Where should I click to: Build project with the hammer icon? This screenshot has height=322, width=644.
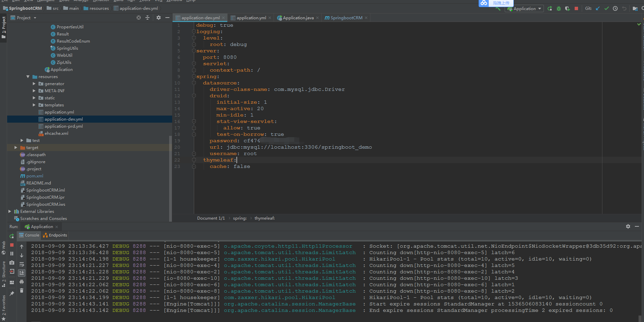tap(498, 9)
